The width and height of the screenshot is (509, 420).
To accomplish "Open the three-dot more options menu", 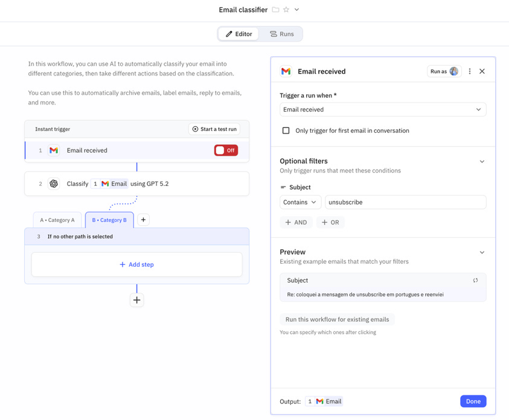I will 470,71.
